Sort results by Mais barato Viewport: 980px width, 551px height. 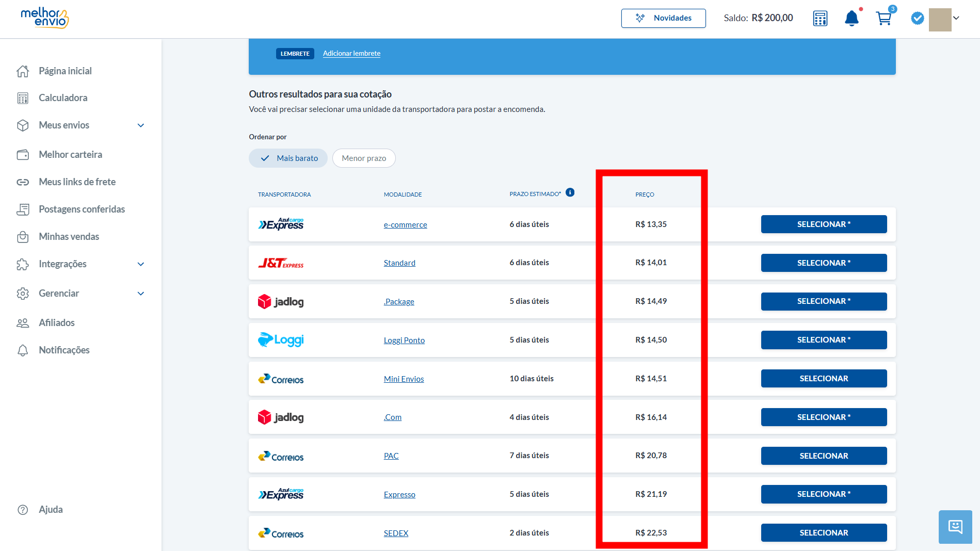pos(288,158)
